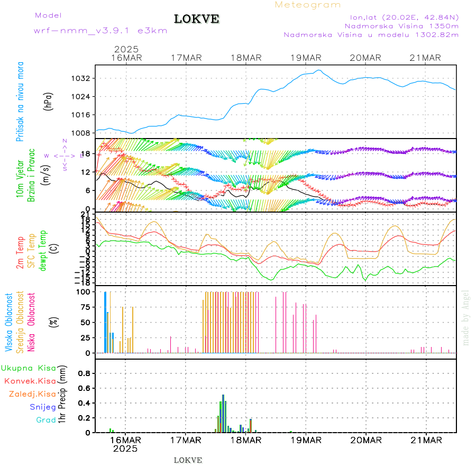Click the wrf-nmm_v3.9.1 e3km model label
Image resolution: width=476 pixels, height=476 pixels.
point(100,31)
